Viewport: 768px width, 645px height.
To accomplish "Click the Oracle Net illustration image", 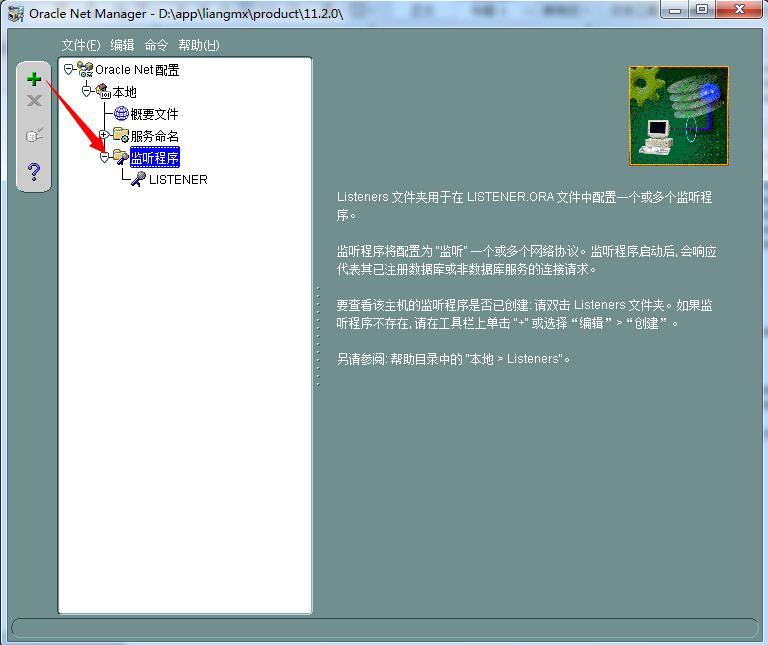I will click(x=679, y=116).
